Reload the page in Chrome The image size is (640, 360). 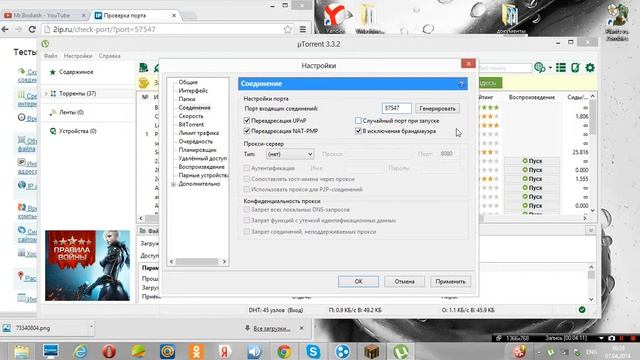click(x=32, y=29)
